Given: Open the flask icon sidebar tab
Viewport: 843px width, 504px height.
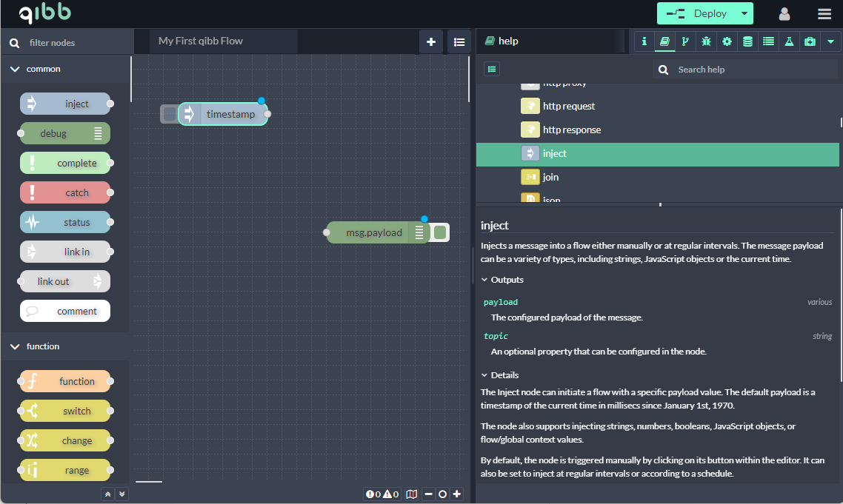Looking at the screenshot, I should [x=789, y=41].
